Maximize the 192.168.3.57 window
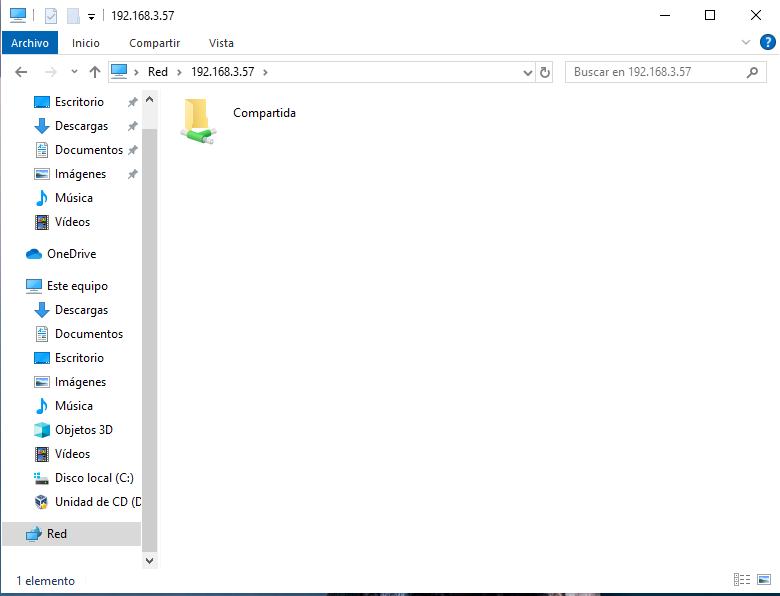Image resolution: width=780 pixels, height=596 pixels. pos(710,15)
